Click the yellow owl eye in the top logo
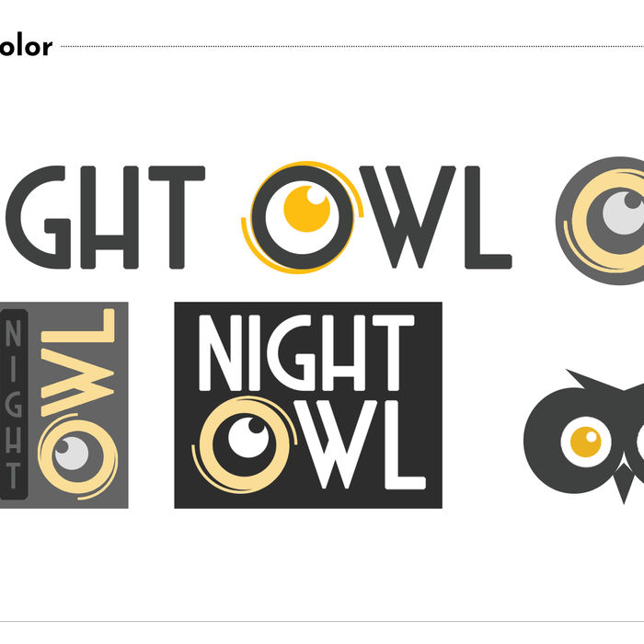This screenshot has width=644, height=644. click(306, 209)
